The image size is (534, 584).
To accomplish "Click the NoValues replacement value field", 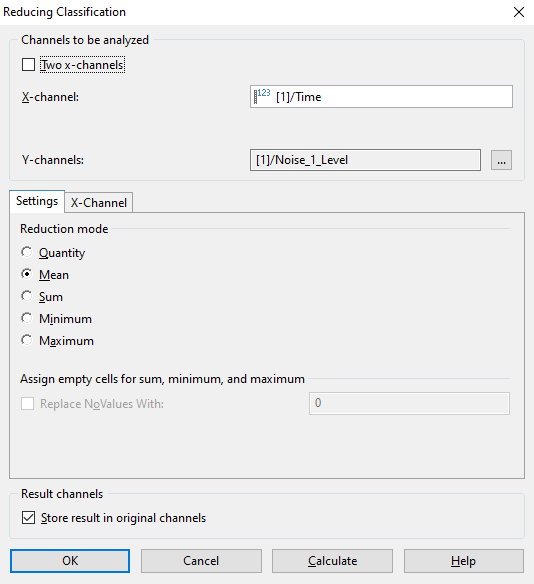I will pyautogui.click(x=409, y=403).
